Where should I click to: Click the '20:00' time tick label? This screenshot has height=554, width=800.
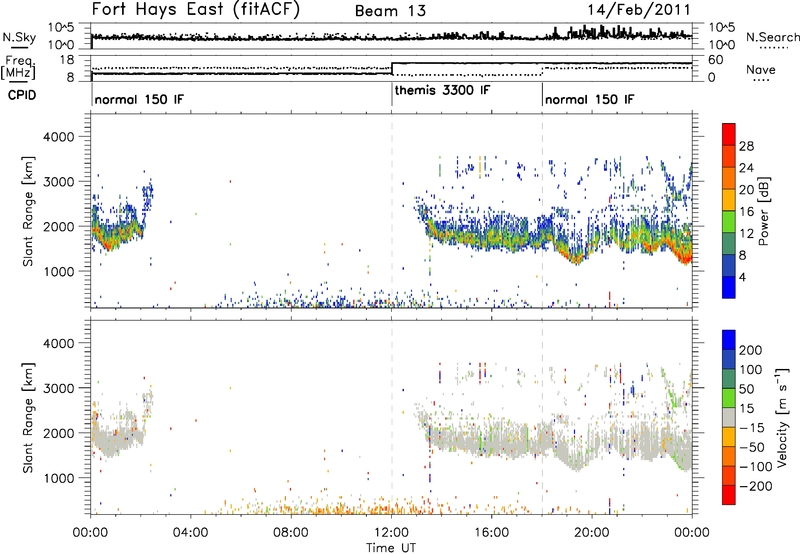(x=592, y=533)
